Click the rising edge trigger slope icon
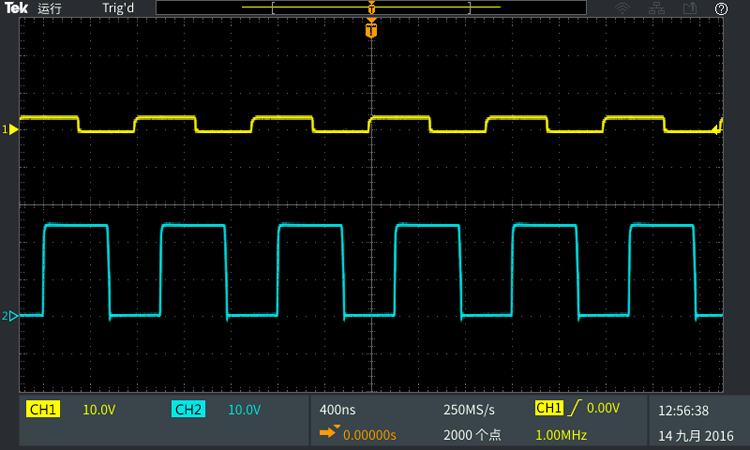This screenshot has width=750, height=450. [x=574, y=407]
